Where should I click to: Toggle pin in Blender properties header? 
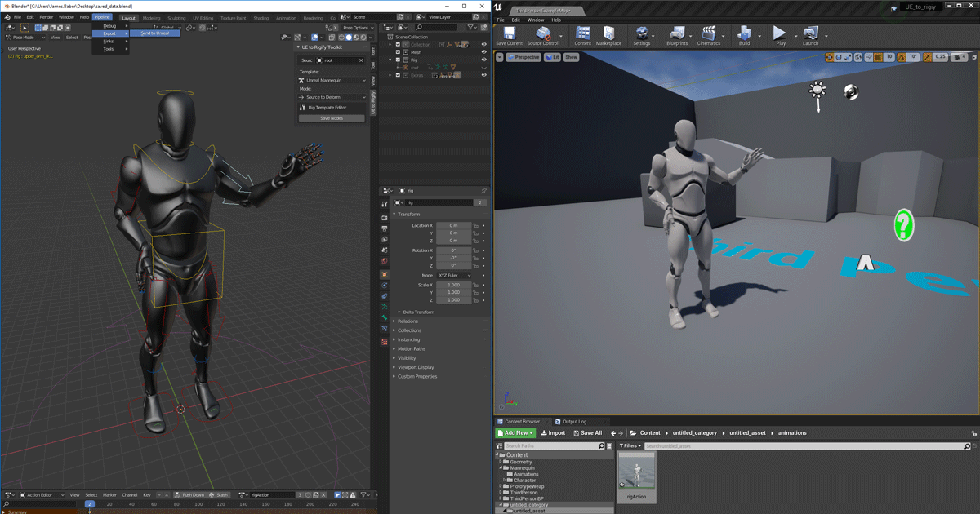click(484, 191)
